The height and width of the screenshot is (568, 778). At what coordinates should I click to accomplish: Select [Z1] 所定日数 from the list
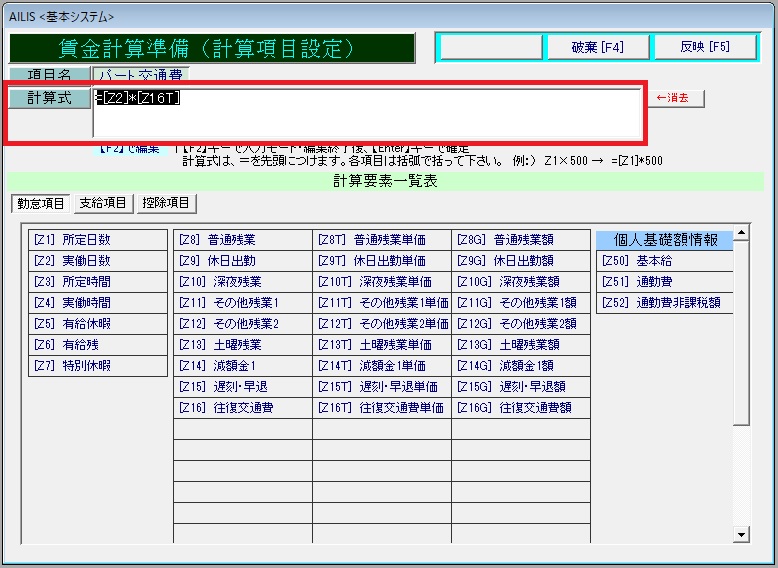(98, 240)
